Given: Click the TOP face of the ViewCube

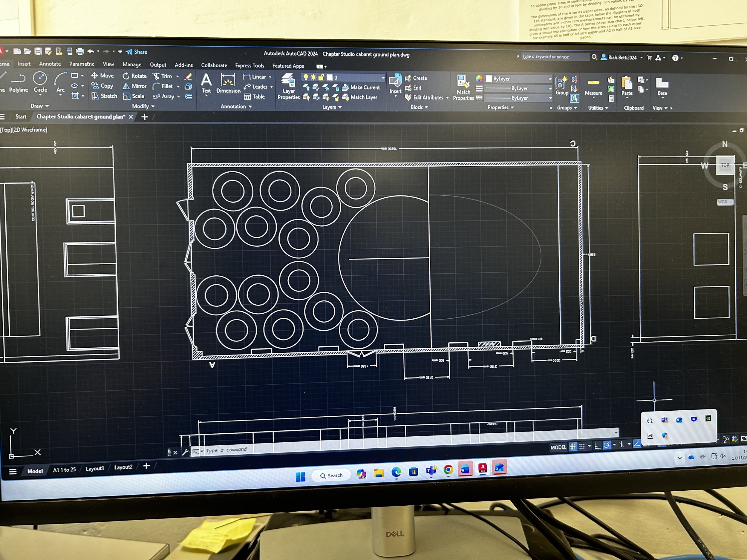Looking at the screenshot, I should click(725, 165).
